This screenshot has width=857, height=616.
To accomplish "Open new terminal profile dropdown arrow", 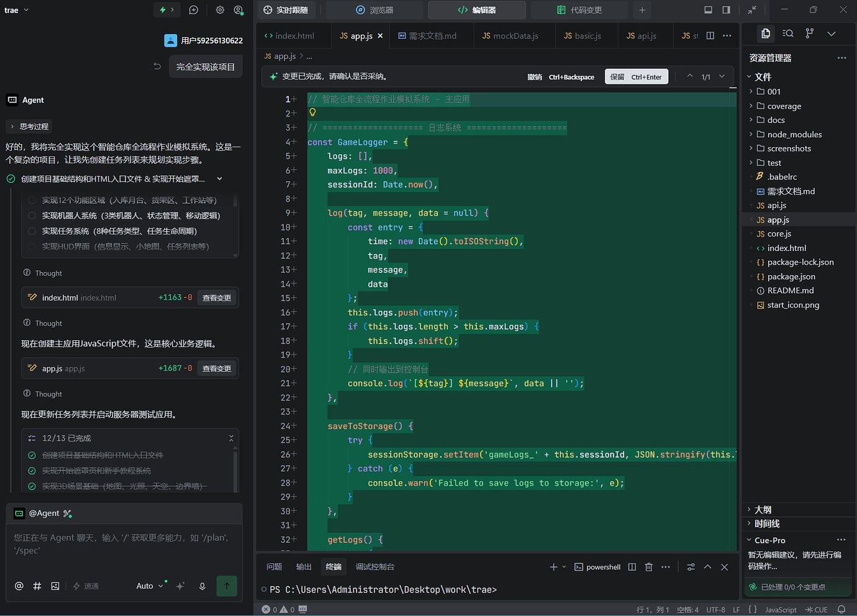I will click(564, 567).
